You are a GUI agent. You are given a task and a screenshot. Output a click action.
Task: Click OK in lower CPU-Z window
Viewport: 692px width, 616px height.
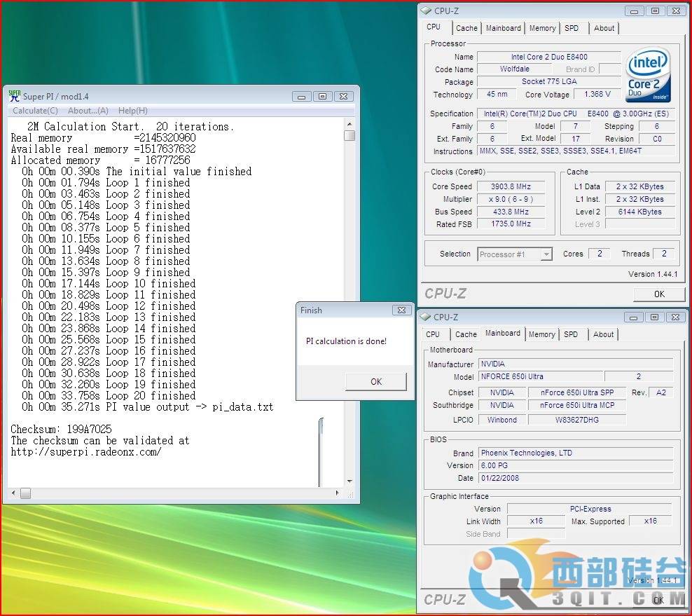click(x=659, y=600)
